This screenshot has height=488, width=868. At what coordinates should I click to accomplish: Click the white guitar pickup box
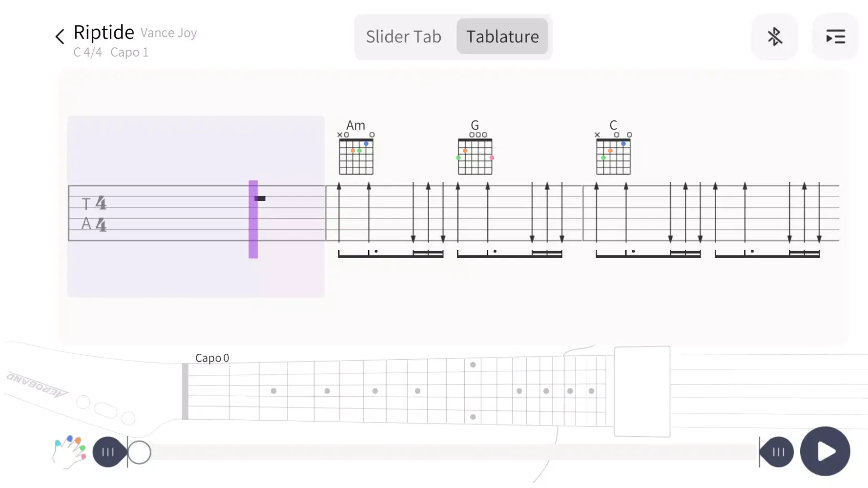(641, 391)
